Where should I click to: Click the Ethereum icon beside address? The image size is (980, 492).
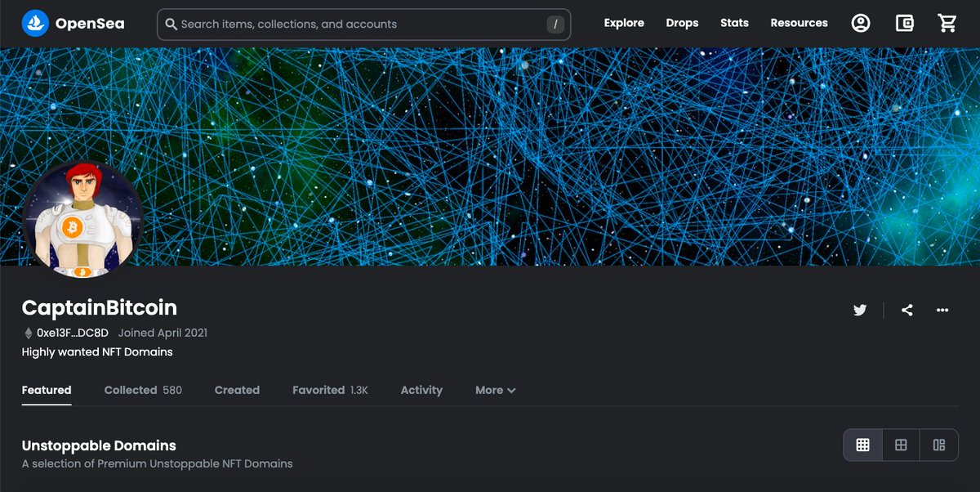[x=29, y=333]
